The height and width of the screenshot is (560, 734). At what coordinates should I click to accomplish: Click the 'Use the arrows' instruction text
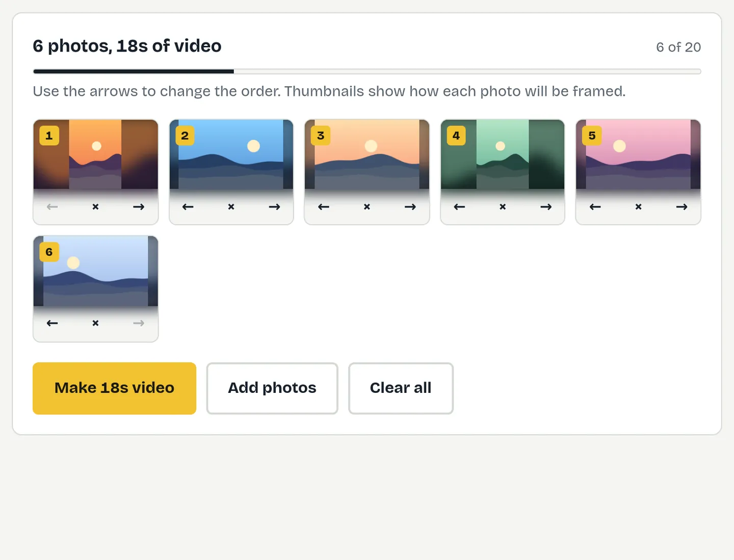coord(329,91)
